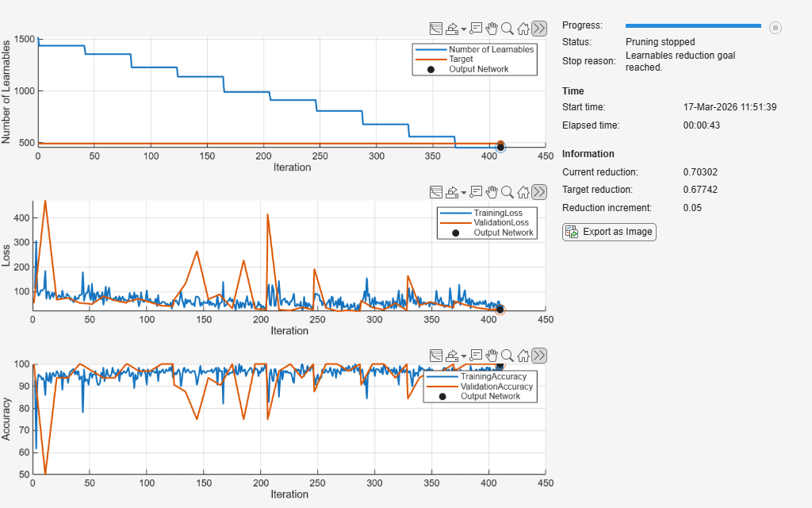812x508 pixels.
Task: Activate pan hand tool on Loss plot
Action: coord(492,192)
